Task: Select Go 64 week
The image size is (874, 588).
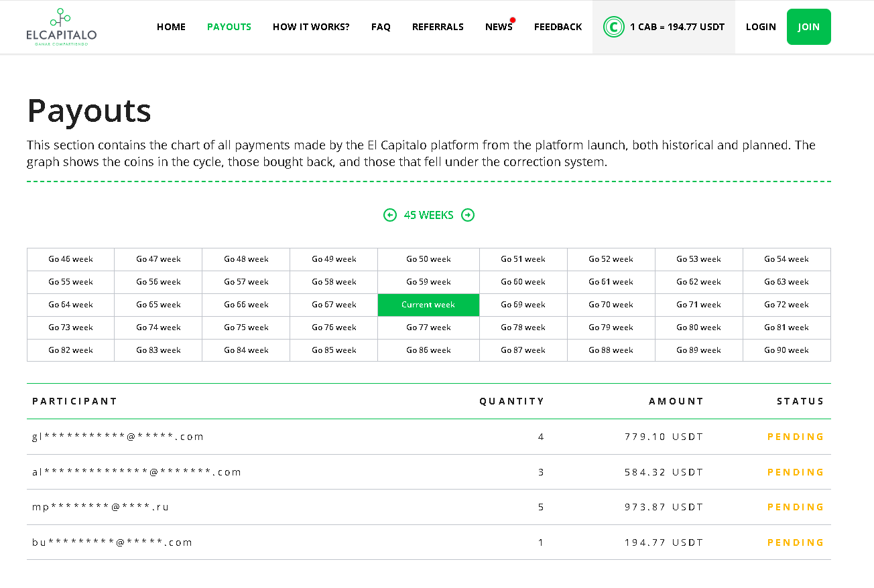Action: pyautogui.click(x=70, y=305)
